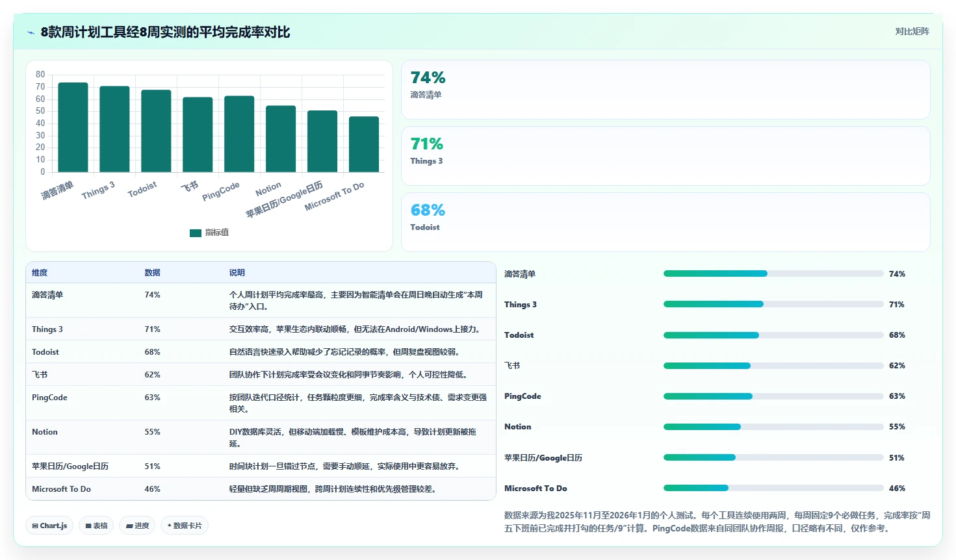Viewport: 956px width, 560px height.
Task: Click the PingCode progress bar
Action: (x=773, y=396)
